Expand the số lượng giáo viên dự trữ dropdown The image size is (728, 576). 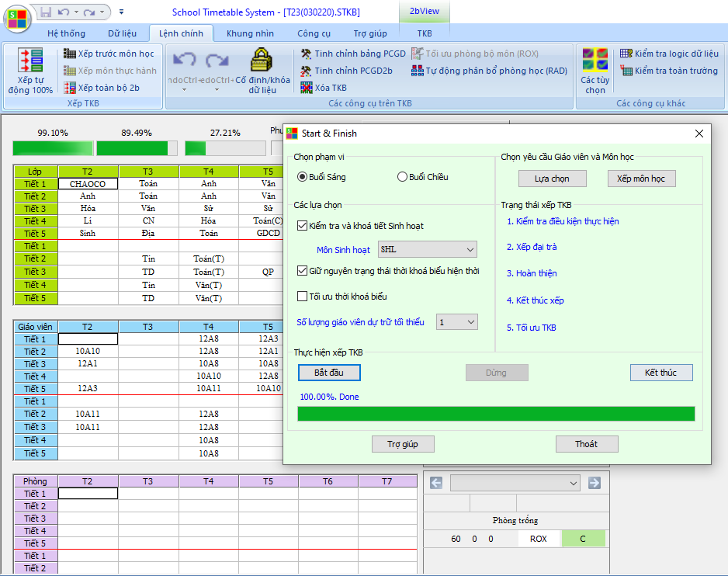[x=456, y=321]
